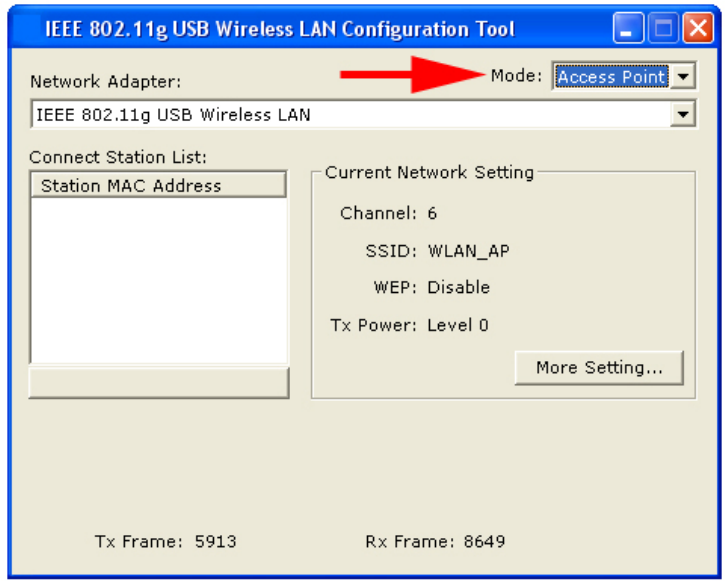728x587 pixels.
Task: Open the More Setting... button
Action: 599,368
